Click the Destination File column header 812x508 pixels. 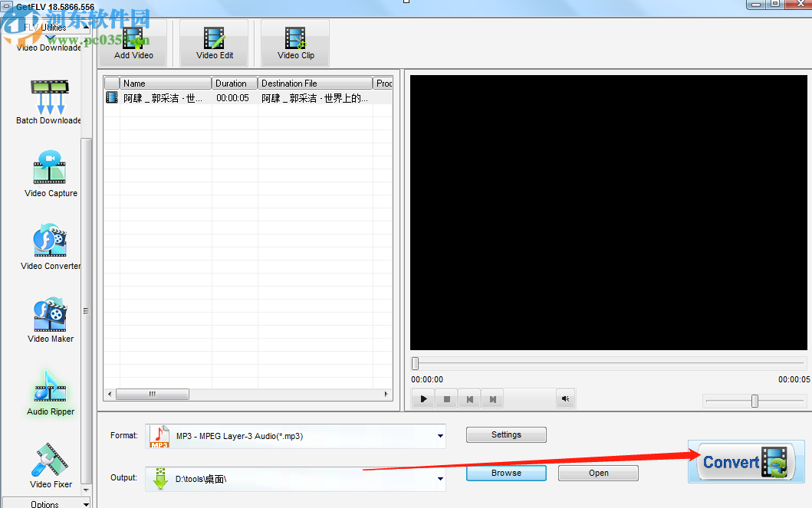(315, 84)
